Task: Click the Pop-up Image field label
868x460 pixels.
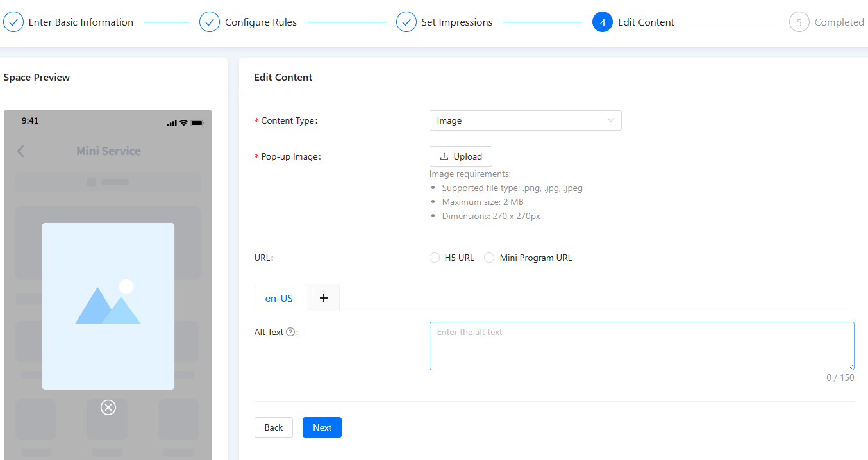Action: 290,156
